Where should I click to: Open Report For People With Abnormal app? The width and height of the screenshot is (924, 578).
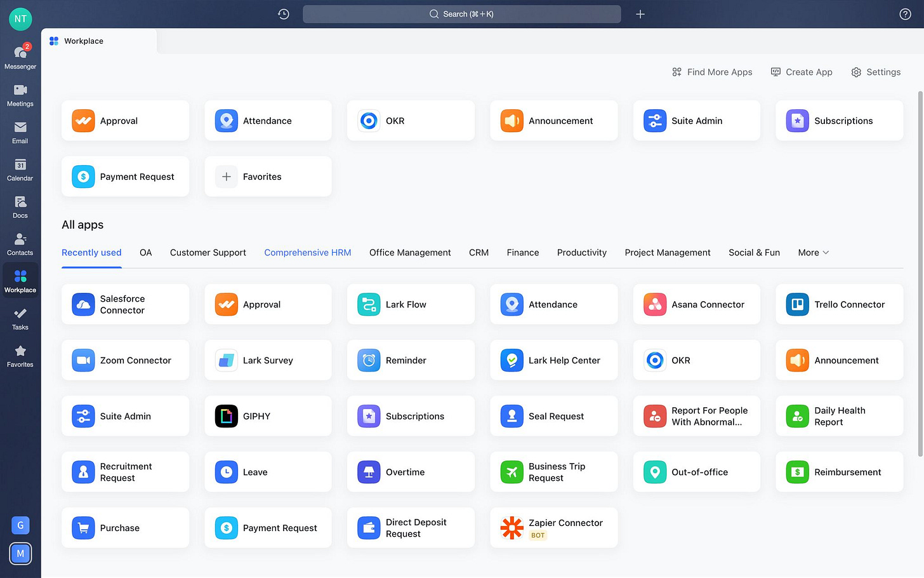697,416
